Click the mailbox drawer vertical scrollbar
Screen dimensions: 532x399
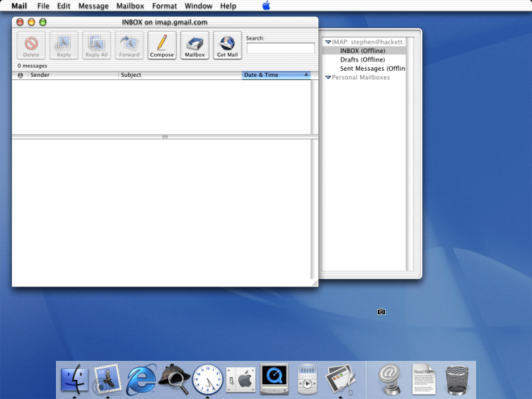[410, 154]
